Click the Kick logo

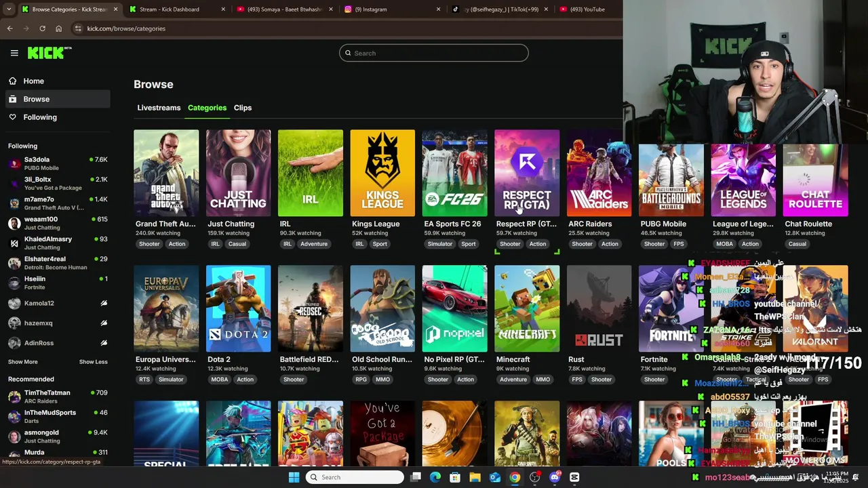[49, 53]
